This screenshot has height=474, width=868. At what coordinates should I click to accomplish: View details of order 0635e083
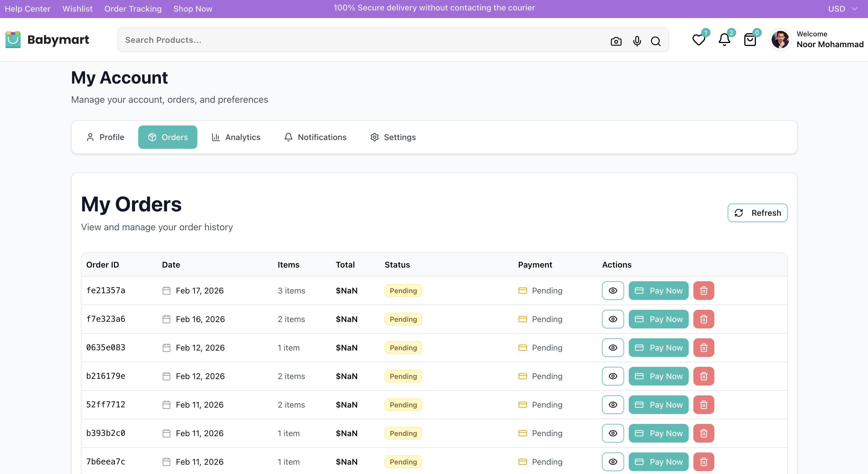point(613,348)
